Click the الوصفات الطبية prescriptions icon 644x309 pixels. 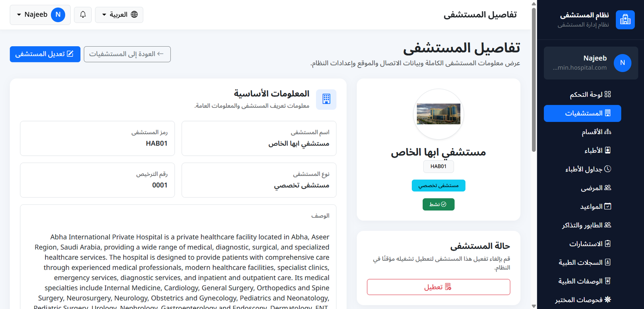pyautogui.click(x=608, y=281)
